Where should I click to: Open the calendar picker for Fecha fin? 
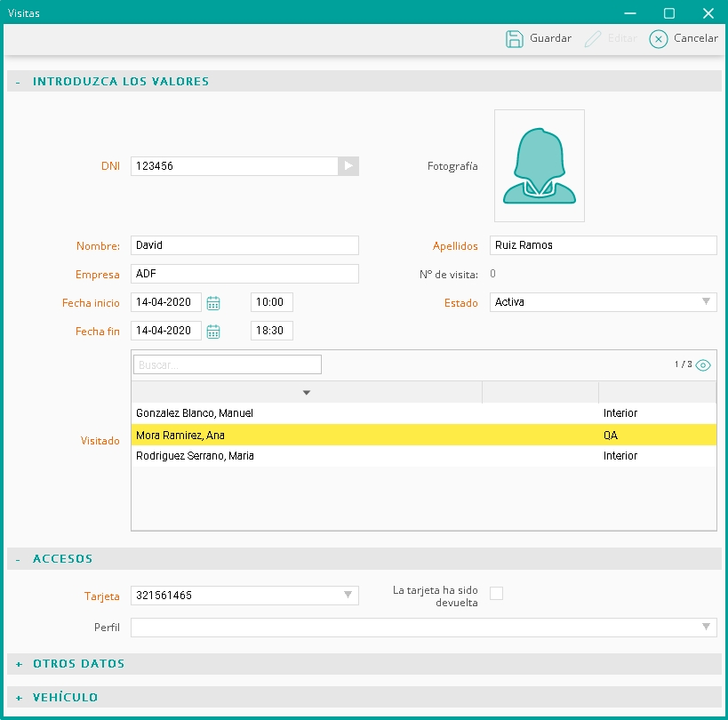[x=213, y=332]
